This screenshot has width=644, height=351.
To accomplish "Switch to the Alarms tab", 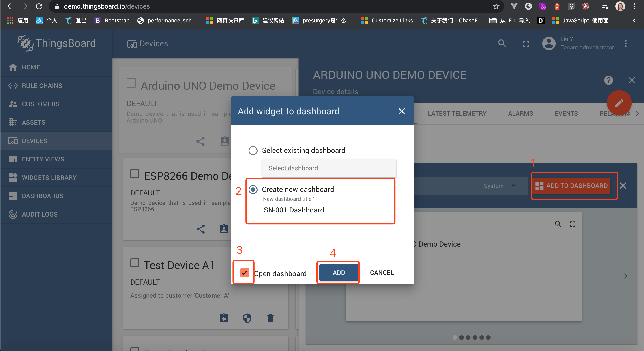I will click(x=520, y=113).
